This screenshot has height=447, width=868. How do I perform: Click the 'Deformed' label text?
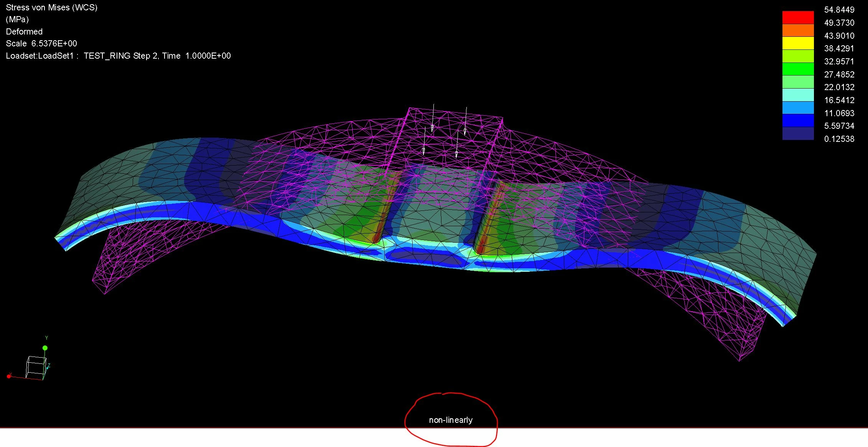tap(24, 32)
